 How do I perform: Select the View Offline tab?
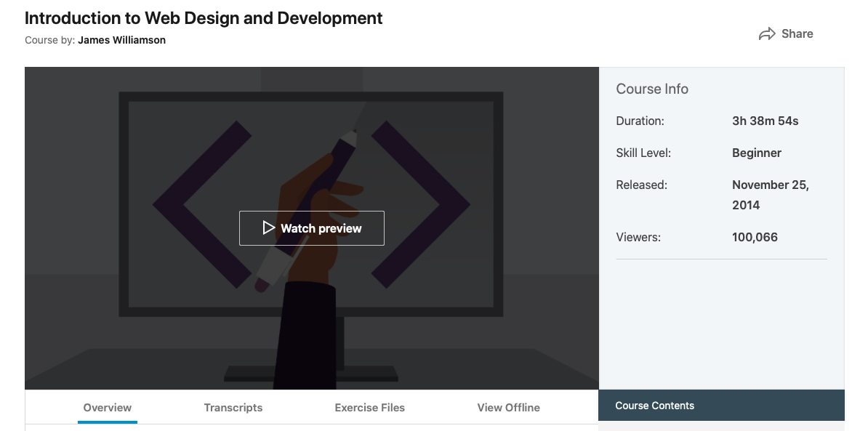509,408
